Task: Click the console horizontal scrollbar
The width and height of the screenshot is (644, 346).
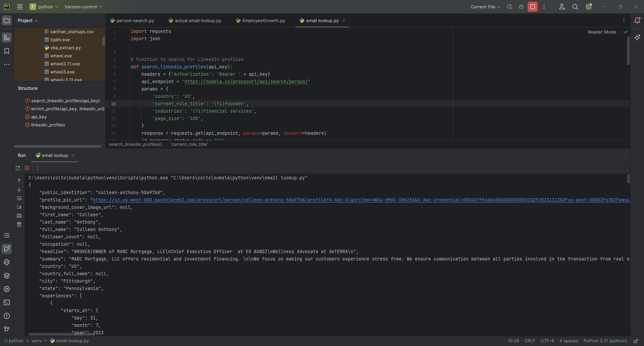Action: click(61, 334)
